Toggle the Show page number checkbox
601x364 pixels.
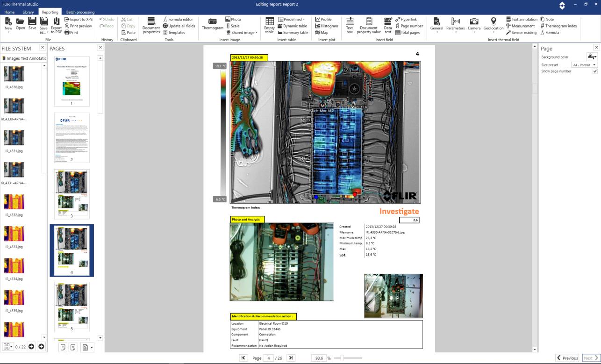coord(595,71)
